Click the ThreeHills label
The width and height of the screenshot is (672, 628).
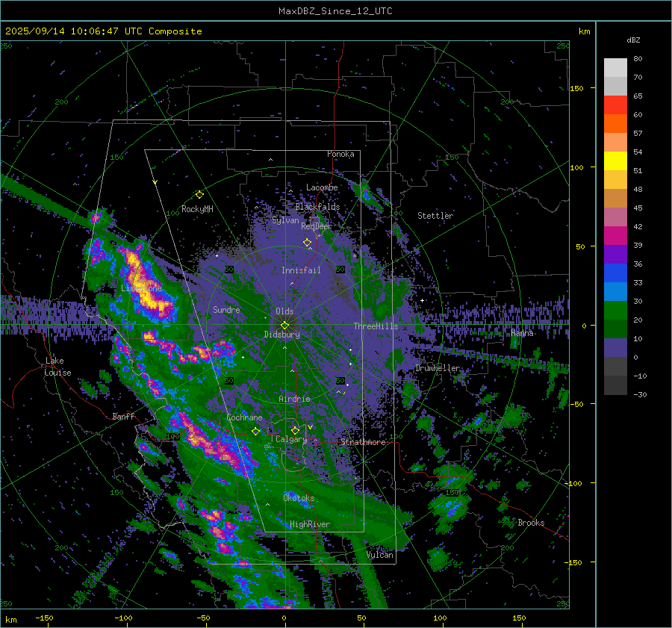(x=376, y=326)
